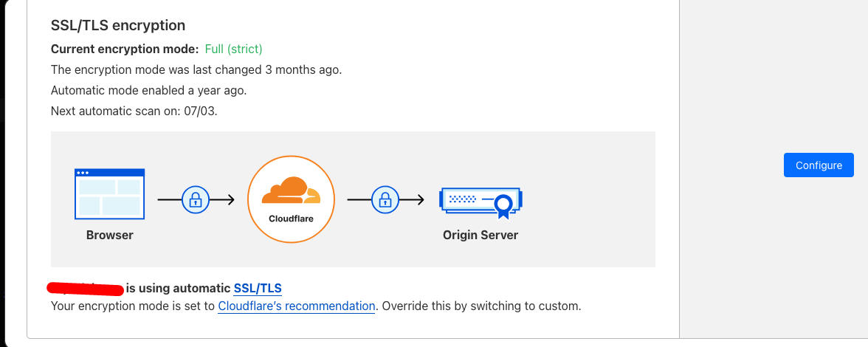Click the Configure button

coord(819,165)
